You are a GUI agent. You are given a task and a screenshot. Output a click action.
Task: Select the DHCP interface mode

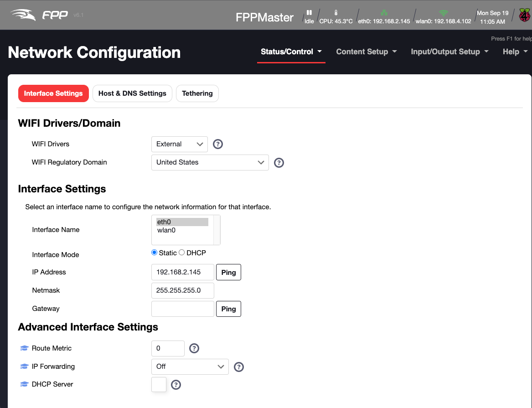181,252
